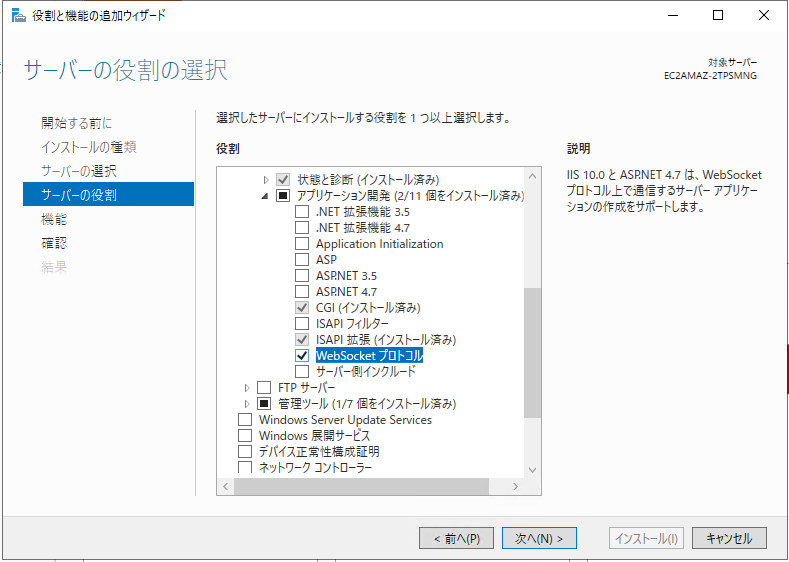Select WebSocket プロトコル row text

point(369,356)
